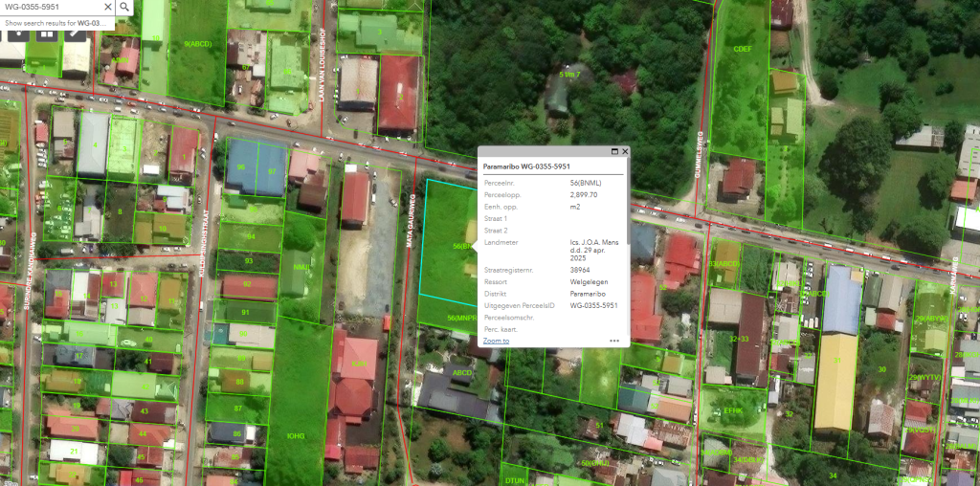Click the blue-roofed parcel numbered 96

pos(241,168)
